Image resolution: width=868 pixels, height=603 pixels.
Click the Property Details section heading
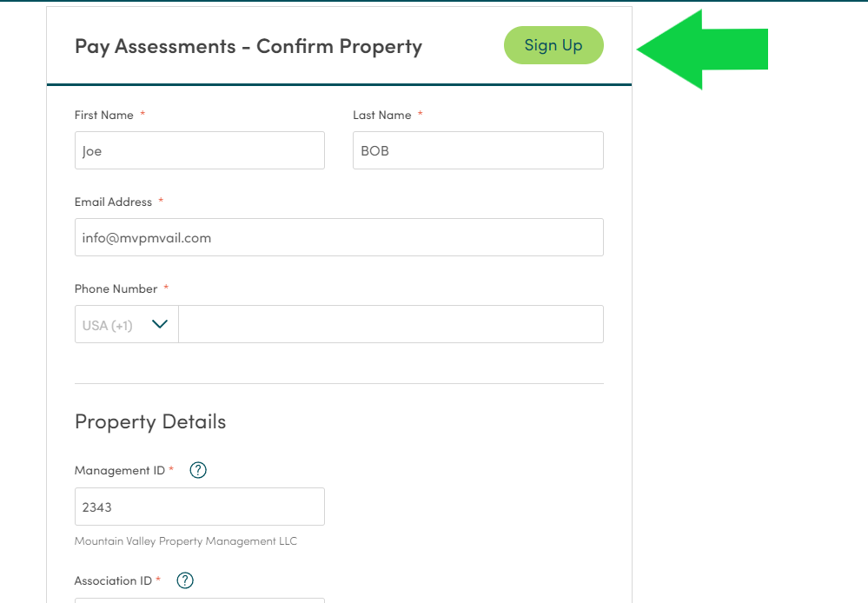click(x=150, y=422)
